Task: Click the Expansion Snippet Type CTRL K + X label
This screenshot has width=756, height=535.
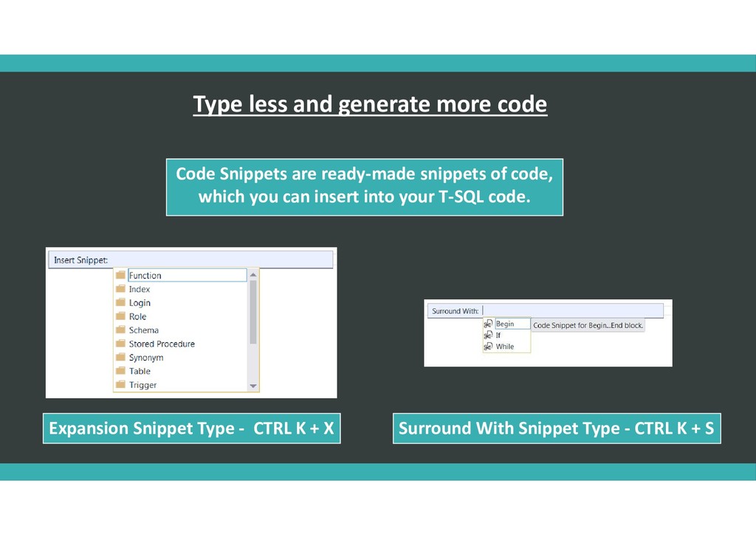Action: (x=192, y=429)
